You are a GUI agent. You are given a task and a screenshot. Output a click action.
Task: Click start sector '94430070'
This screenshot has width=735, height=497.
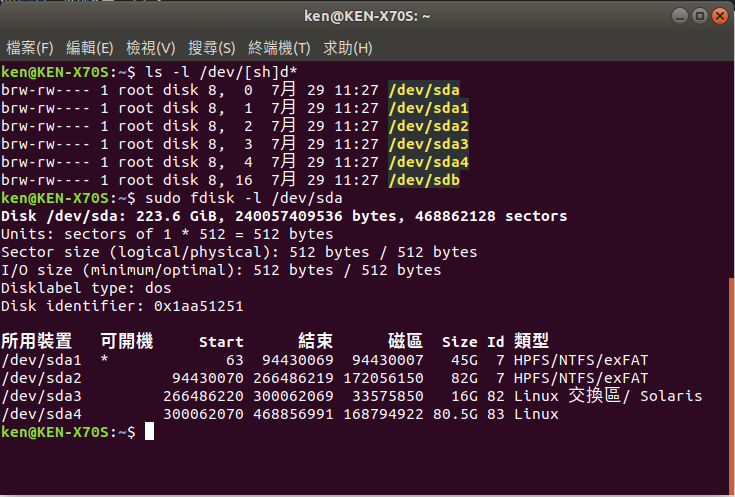(208, 378)
